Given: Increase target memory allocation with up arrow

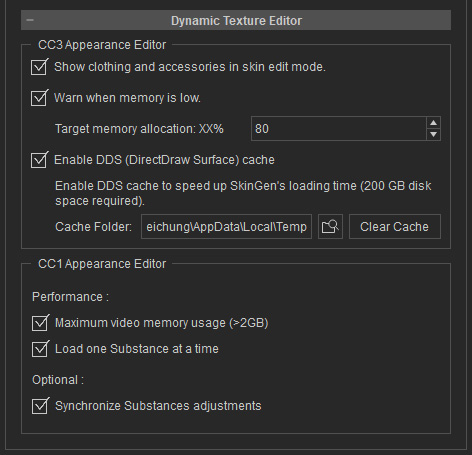Looking at the screenshot, I should pos(433,123).
